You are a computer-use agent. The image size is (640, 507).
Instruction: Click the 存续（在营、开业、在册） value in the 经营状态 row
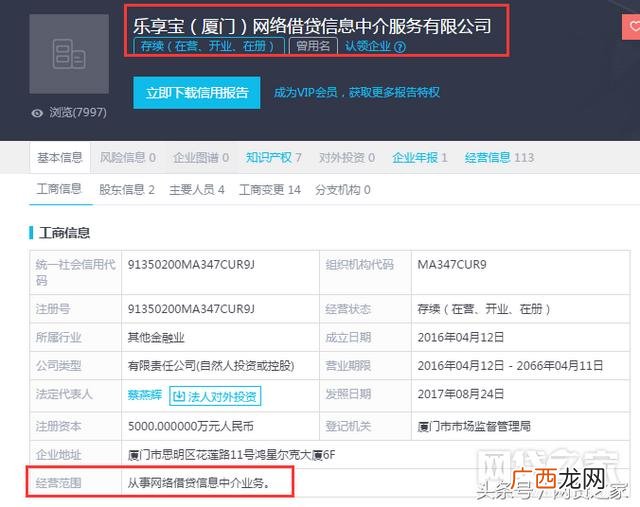(484, 309)
